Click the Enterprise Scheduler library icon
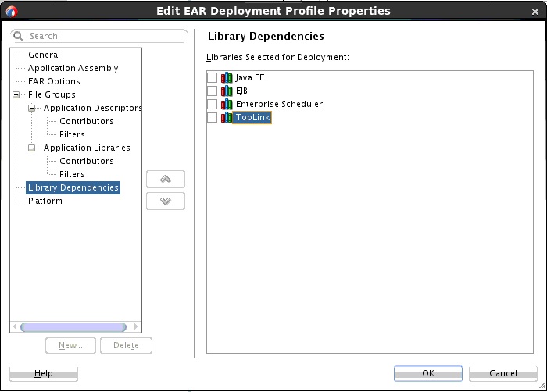The image size is (547, 392). (227, 104)
